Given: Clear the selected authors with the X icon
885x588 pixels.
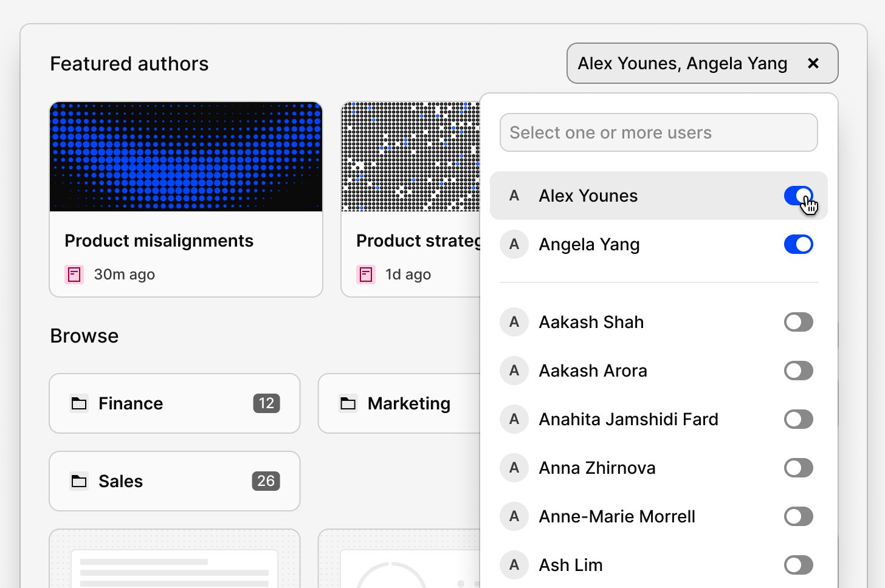Looking at the screenshot, I should tap(813, 63).
